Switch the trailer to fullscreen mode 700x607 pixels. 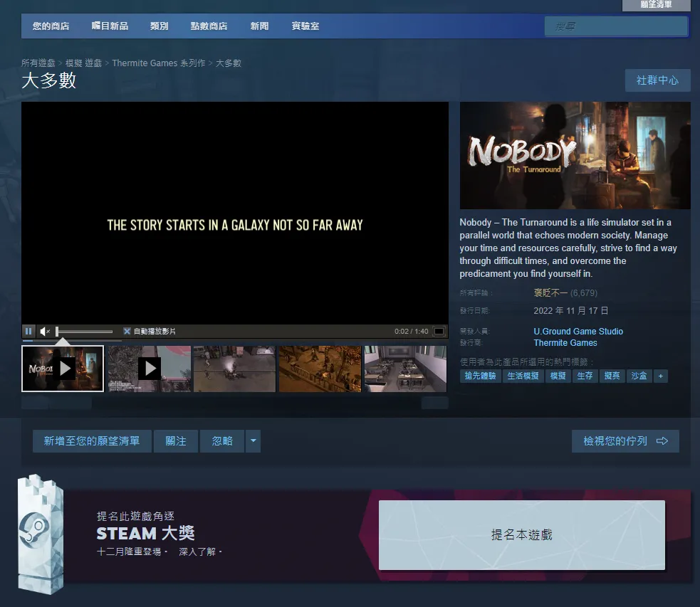click(439, 332)
